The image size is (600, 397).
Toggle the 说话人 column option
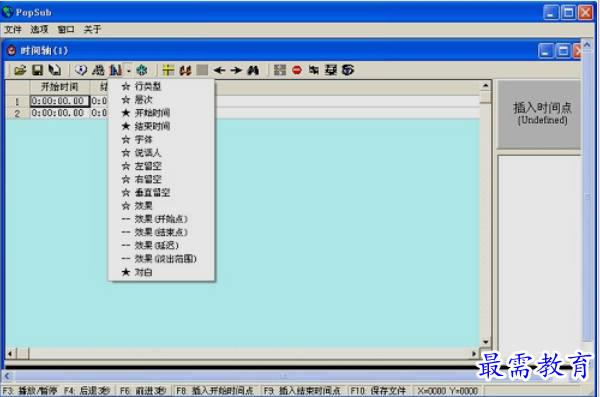click(x=161, y=153)
